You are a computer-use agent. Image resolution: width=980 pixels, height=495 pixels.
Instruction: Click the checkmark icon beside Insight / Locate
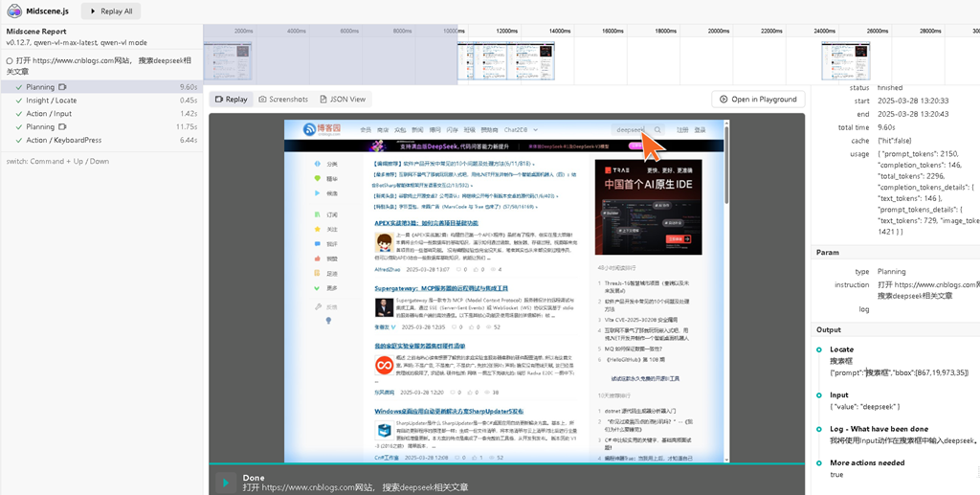(19, 101)
